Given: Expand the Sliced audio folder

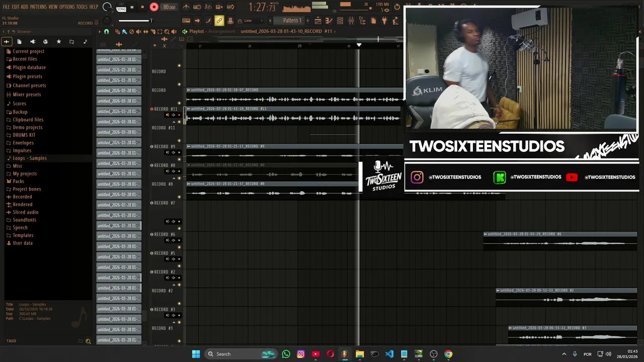Looking at the screenshot, I should 25,212.
